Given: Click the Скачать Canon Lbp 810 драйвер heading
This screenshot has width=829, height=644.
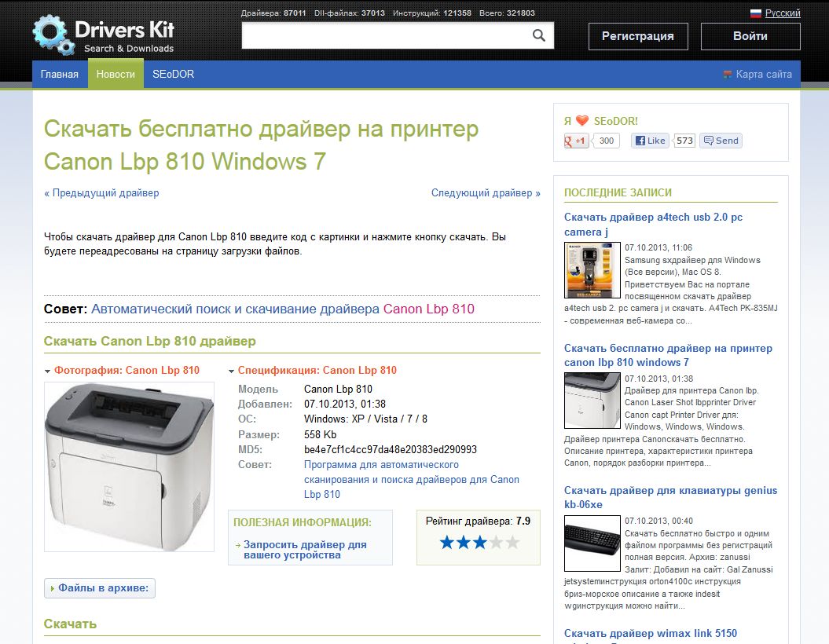Looking at the screenshot, I should tap(149, 342).
